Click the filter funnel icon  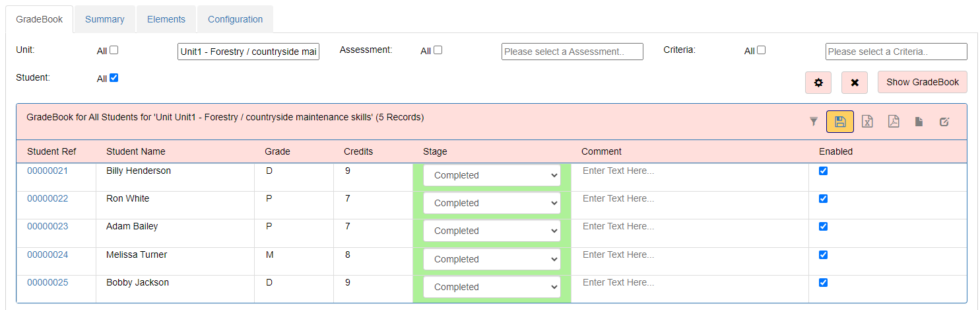814,122
